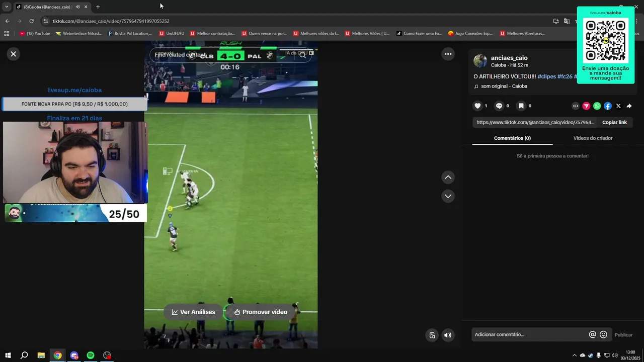The image size is (644, 362).
Task: Switch to the Comentários (0) tab
Action: click(512, 138)
